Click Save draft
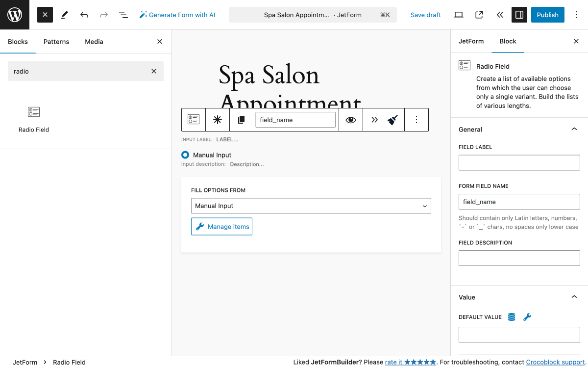 tap(426, 15)
